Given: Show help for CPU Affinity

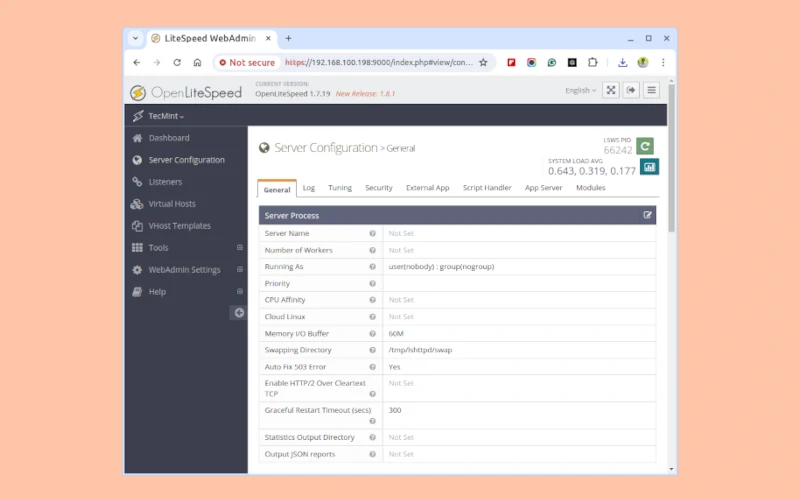Looking at the screenshot, I should pyautogui.click(x=372, y=300).
